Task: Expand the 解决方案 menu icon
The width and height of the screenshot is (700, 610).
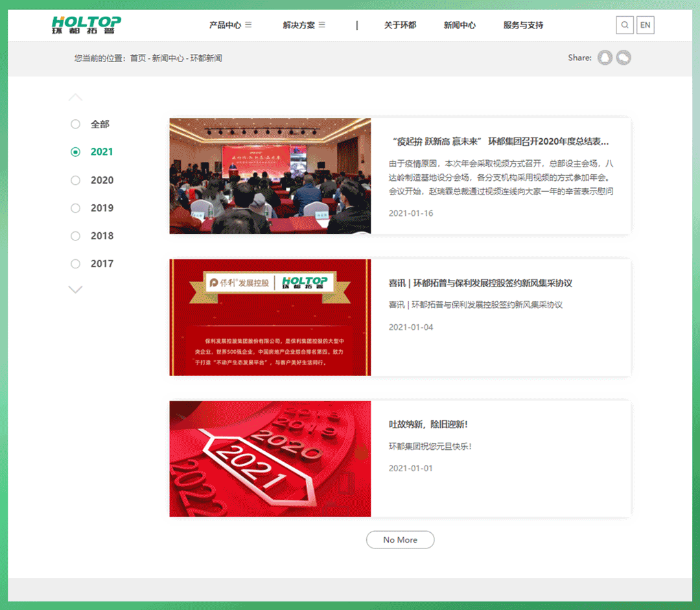Action: (x=322, y=25)
